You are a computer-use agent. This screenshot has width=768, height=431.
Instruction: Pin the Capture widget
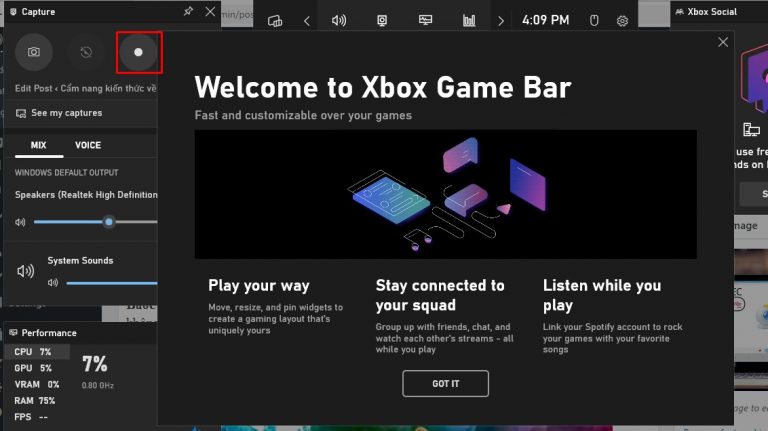(189, 12)
